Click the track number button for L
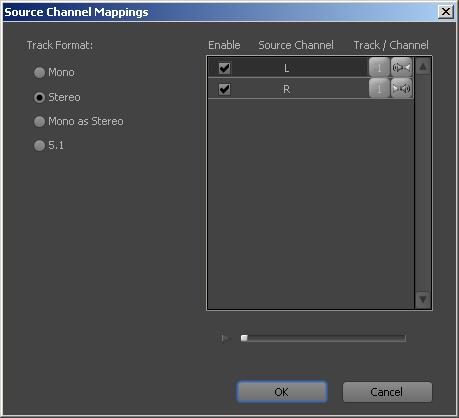 coord(379,68)
